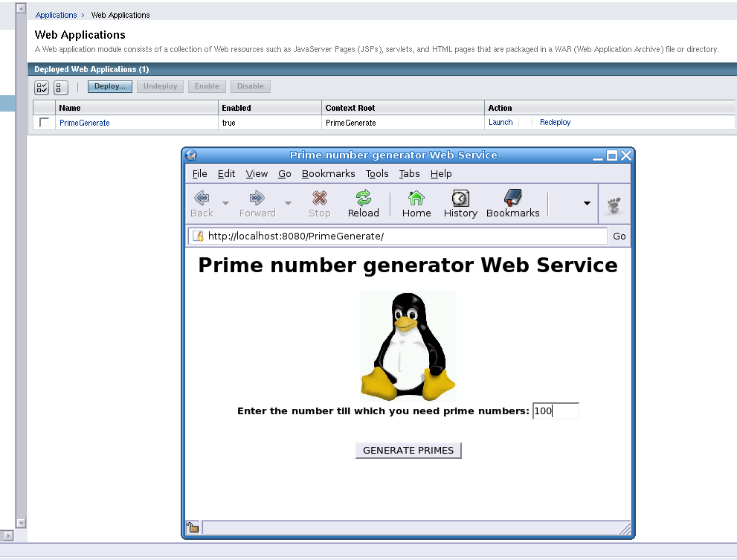Expand the Forward button history dropdown

tap(288, 203)
